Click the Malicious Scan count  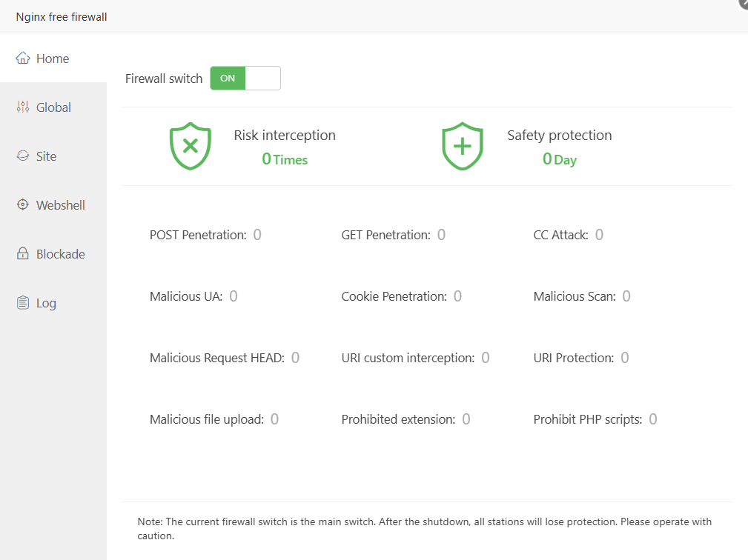(626, 296)
